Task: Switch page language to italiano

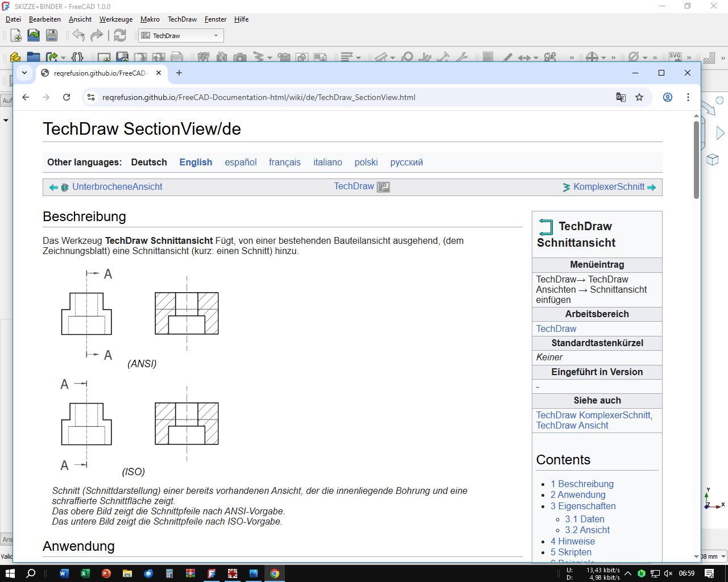Action: pos(328,162)
